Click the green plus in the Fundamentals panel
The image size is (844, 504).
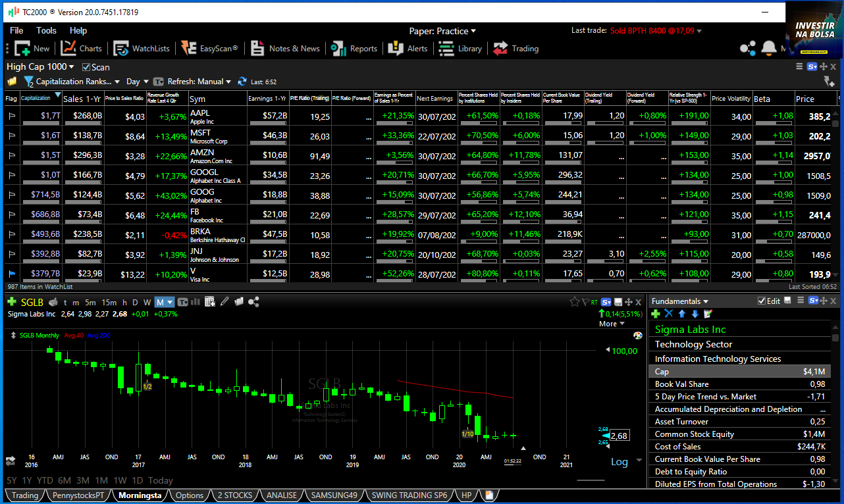[656, 314]
